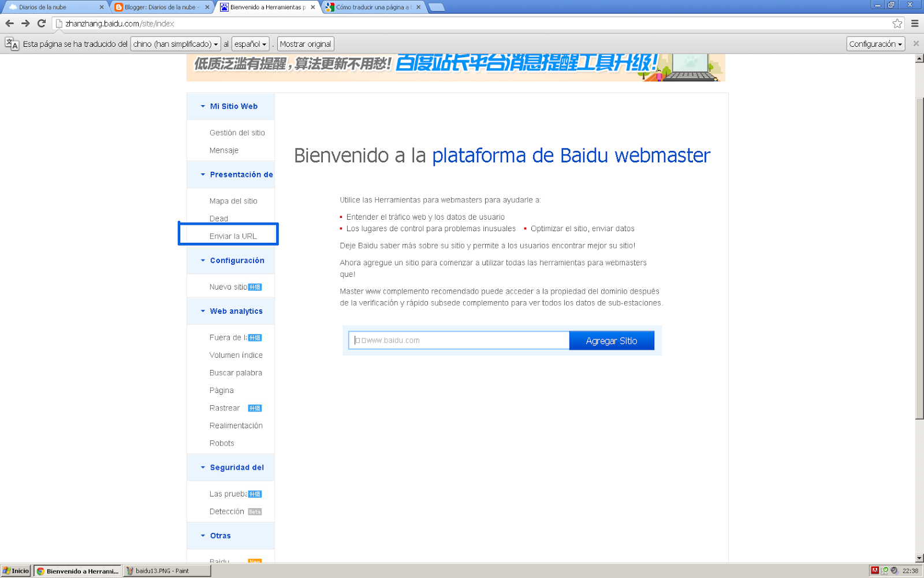
Task: Open 'Robots' sidebar link
Action: (x=222, y=443)
